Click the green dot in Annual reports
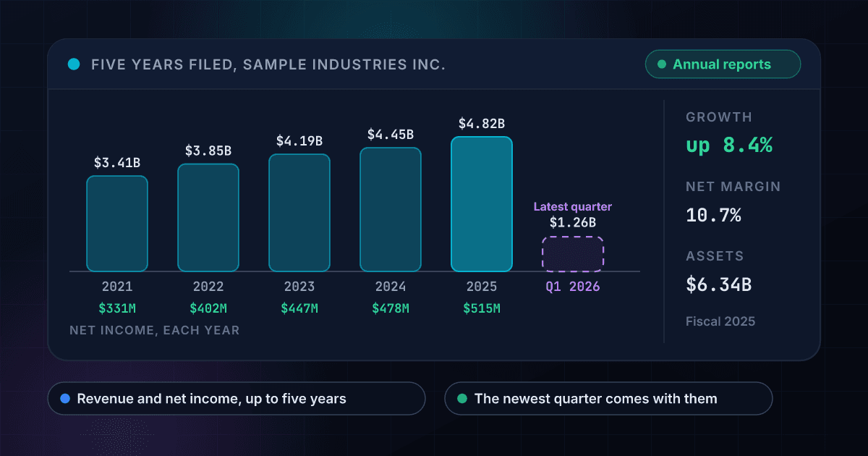The height and width of the screenshot is (456, 868). (661, 64)
